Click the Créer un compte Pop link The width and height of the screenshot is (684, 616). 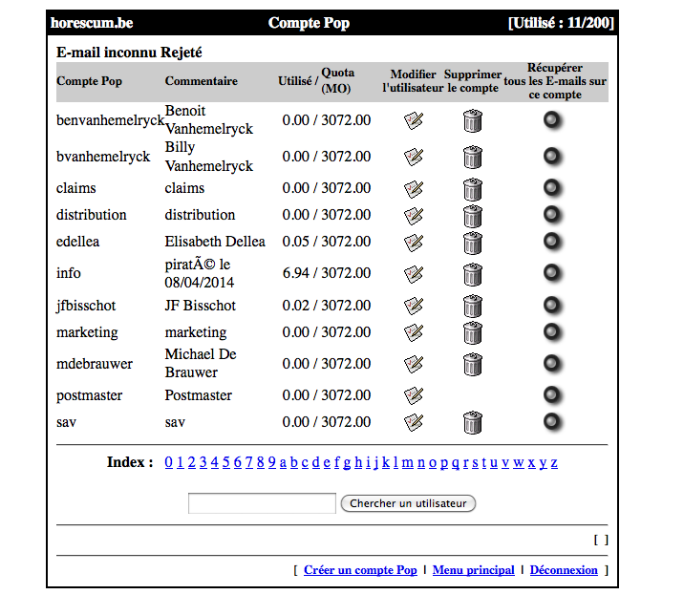[360, 570]
